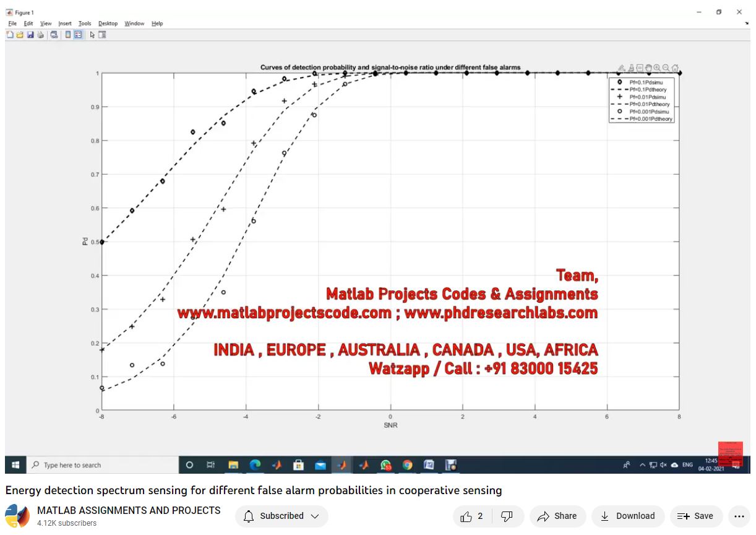Click the Link Plot toolbar icon
The height and width of the screenshot is (535, 756).
(x=54, y=35)
